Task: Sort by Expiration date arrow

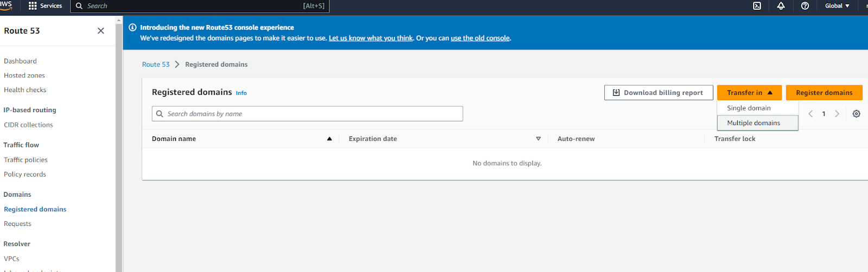Action: tap(538, 139)
